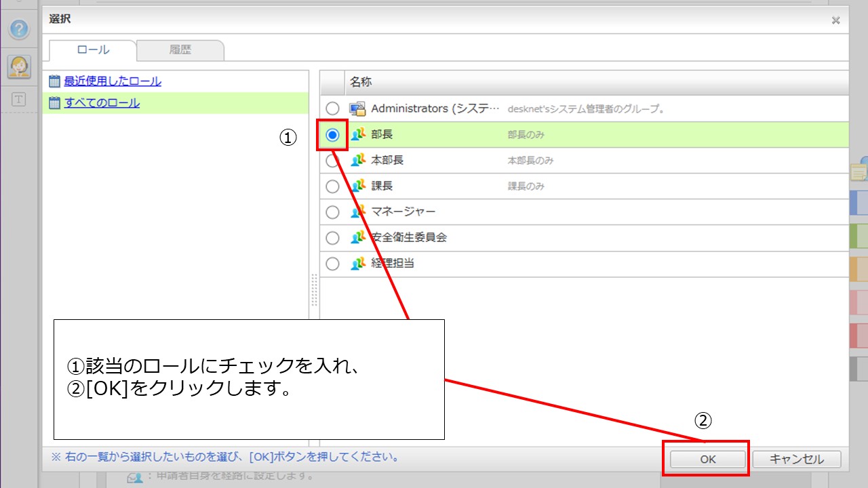Open the 履歴 tab

180,49
